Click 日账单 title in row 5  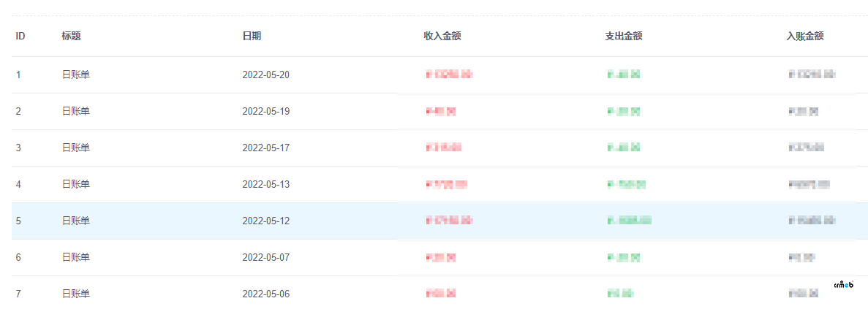point(76,221)
